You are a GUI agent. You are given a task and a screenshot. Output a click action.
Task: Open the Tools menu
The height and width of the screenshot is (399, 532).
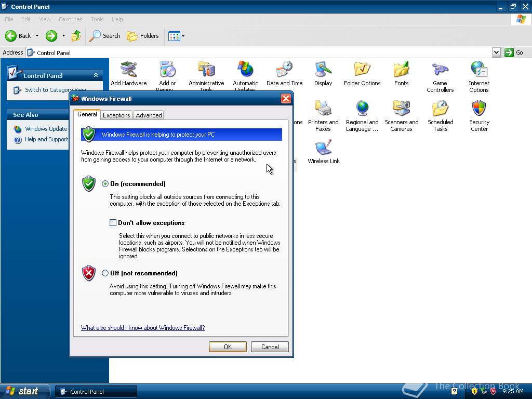coord(97,19)
